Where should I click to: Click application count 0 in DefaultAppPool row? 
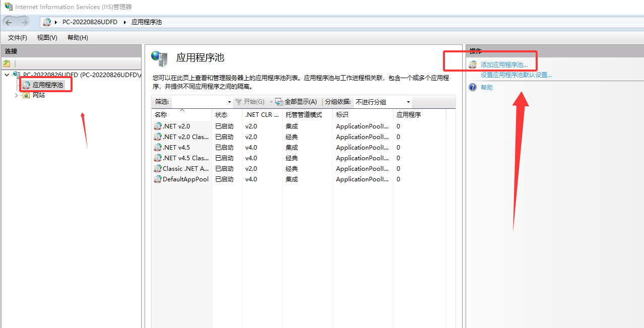[x=398, y=179]
